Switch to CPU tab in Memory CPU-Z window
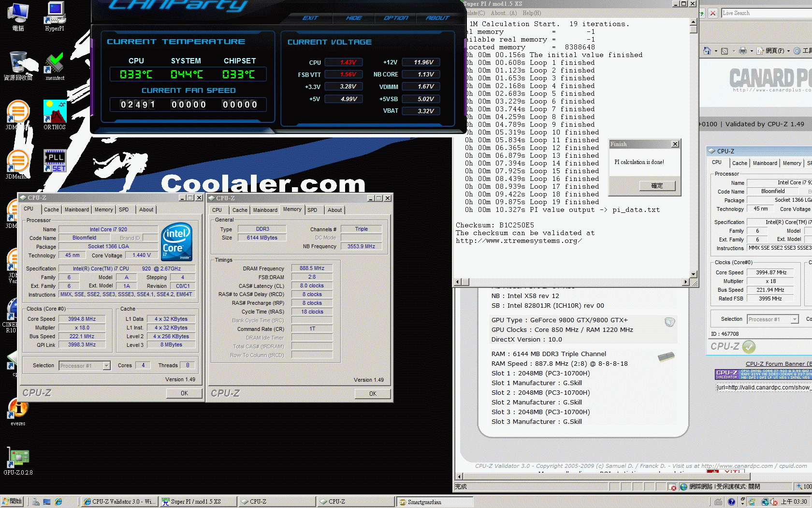Viewport: 812px width, 508px height. [x=217, y=210]
